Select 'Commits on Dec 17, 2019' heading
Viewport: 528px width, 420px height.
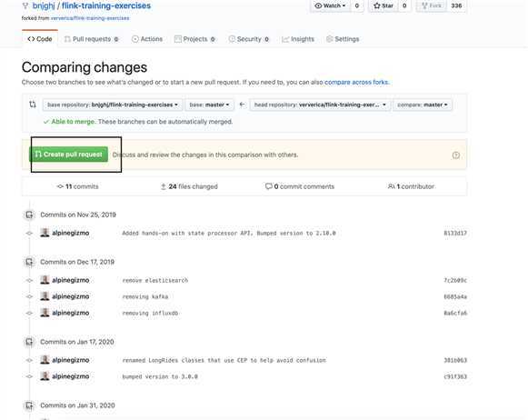click(77, 262)
